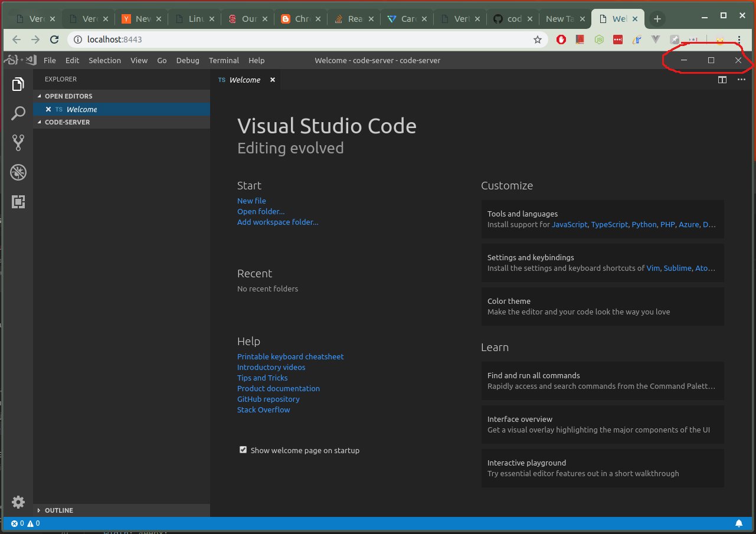Click the JavaScript link in Tools and languages

click(570, 224)
